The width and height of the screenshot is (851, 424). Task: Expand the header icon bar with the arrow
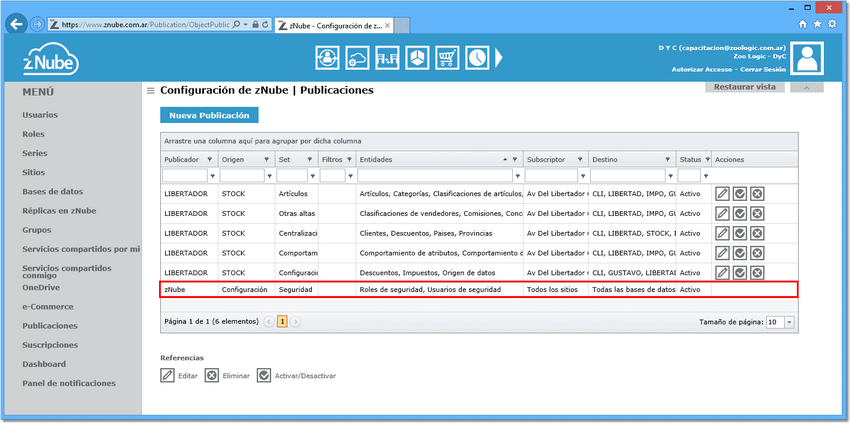(x=499, y=58)
